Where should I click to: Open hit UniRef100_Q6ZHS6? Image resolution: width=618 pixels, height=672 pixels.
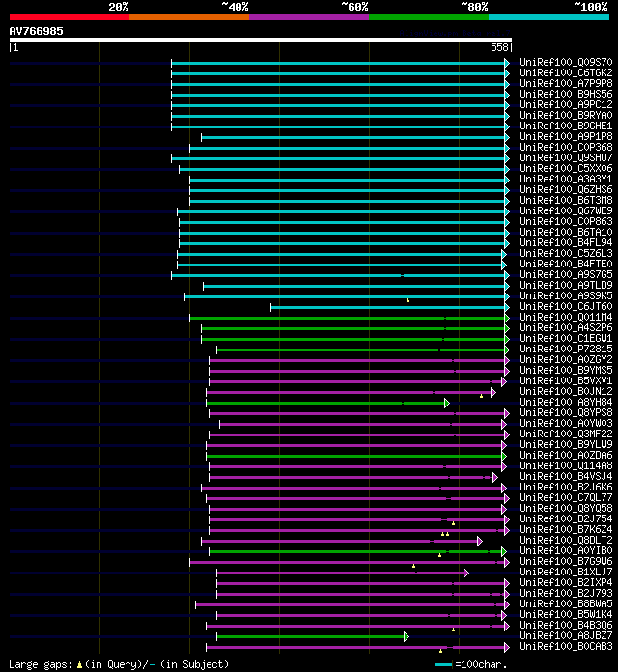pyautogui.click(x=566, y=190)
